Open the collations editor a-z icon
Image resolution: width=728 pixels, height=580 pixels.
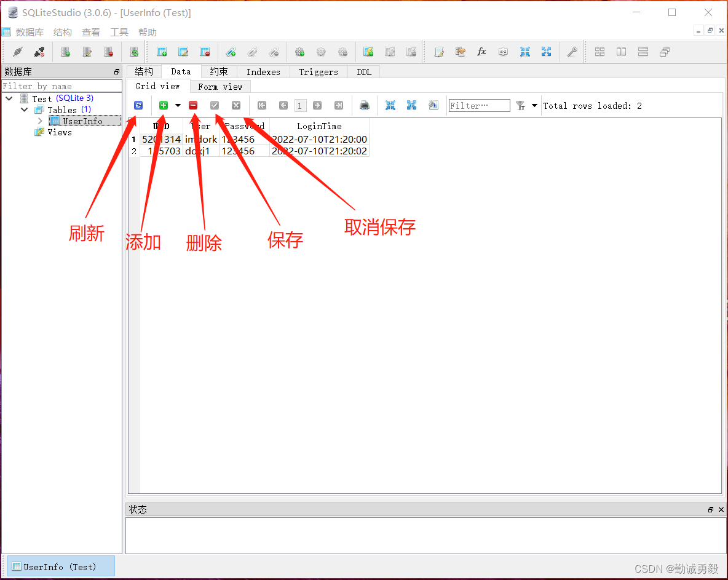coord(504,52)
